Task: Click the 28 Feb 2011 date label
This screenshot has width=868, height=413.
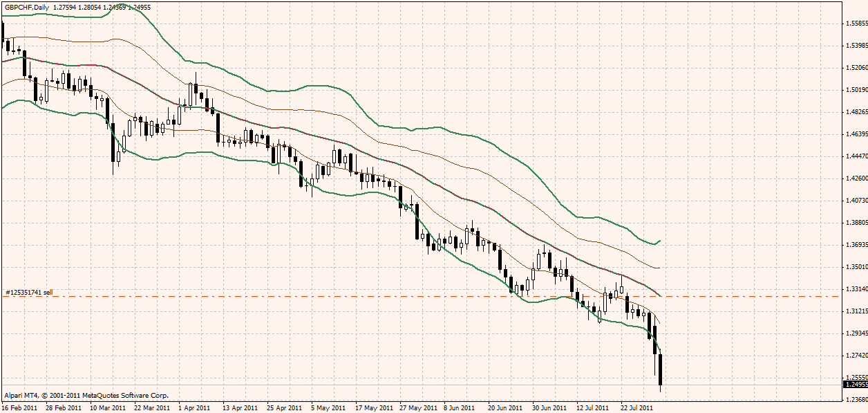Action: [x=64, y=408]
